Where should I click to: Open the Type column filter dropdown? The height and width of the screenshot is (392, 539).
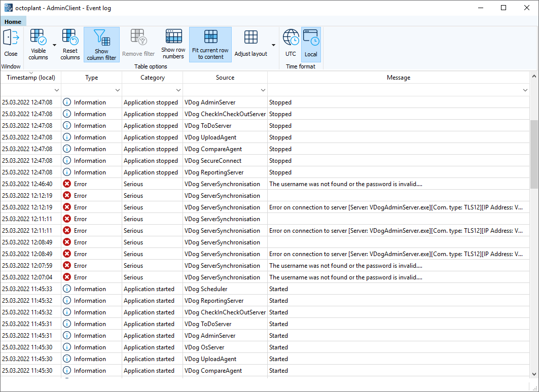click(118, 90)
